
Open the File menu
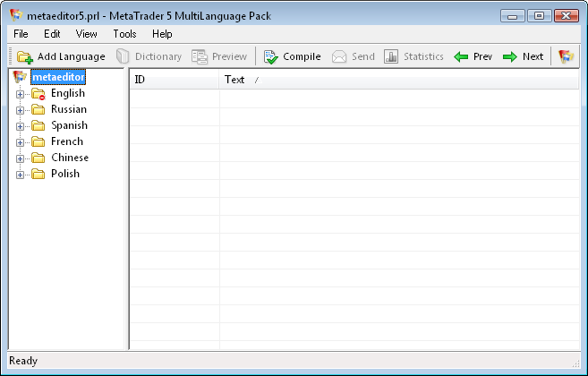coord(21,34)
